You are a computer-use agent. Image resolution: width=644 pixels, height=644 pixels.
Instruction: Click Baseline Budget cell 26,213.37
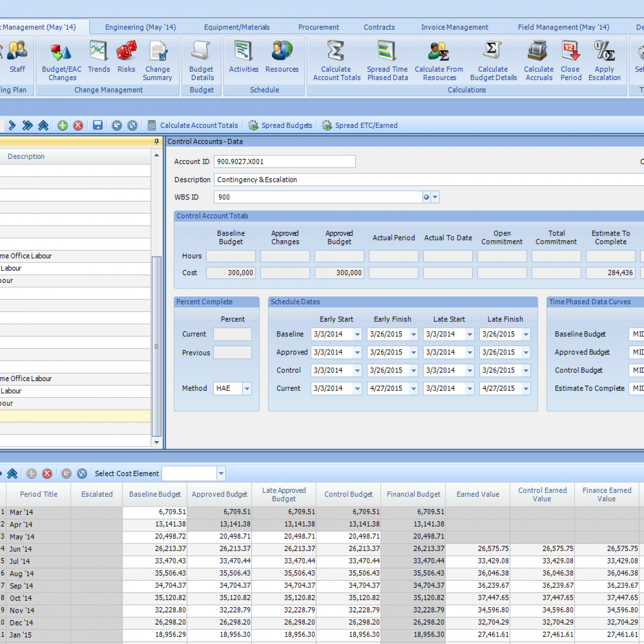[x=155, y=549]
